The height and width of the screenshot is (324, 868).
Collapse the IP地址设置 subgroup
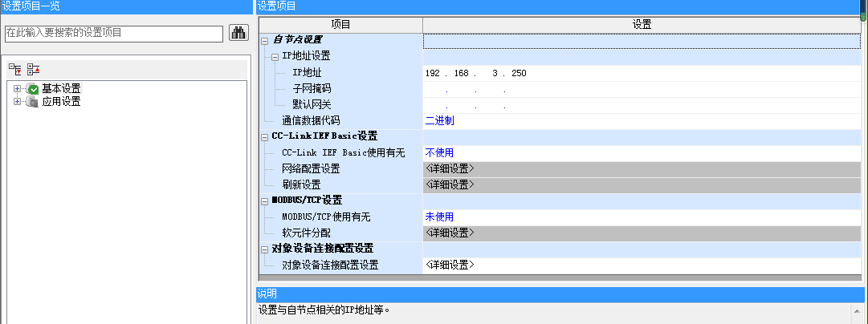click(x=275, y=56)
